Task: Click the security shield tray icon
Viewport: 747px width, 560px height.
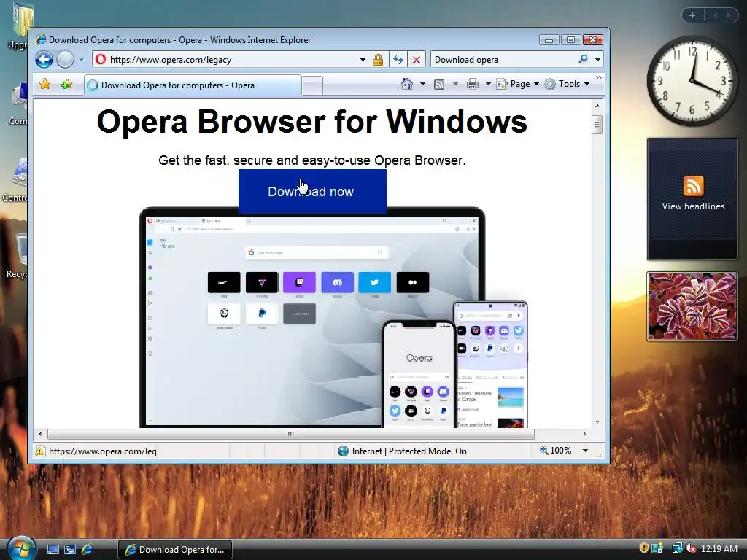Action: (x=643, y=548)
